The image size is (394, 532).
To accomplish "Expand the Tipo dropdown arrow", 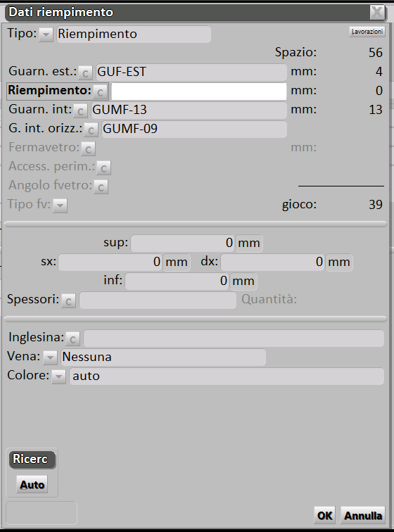I will click(46, 34).
